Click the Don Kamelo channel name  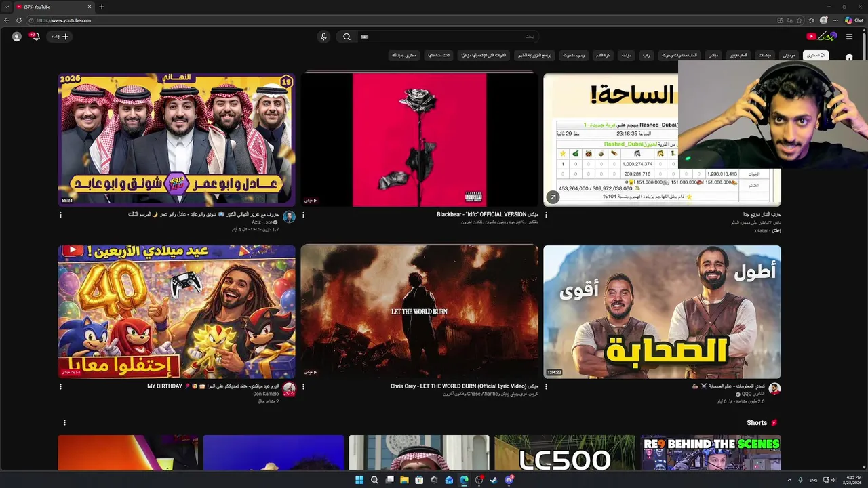coord(266,394)
